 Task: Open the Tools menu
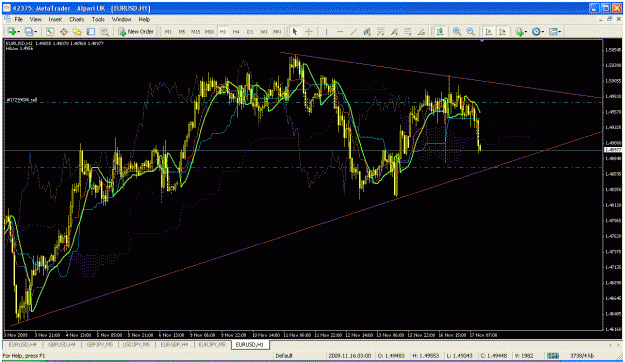point(98,19)
